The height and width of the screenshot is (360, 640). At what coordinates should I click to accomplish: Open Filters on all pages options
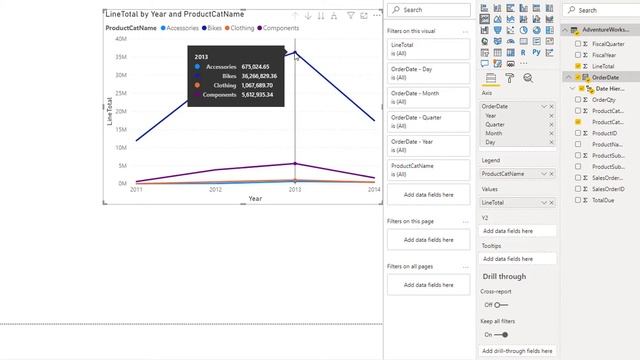465,267
